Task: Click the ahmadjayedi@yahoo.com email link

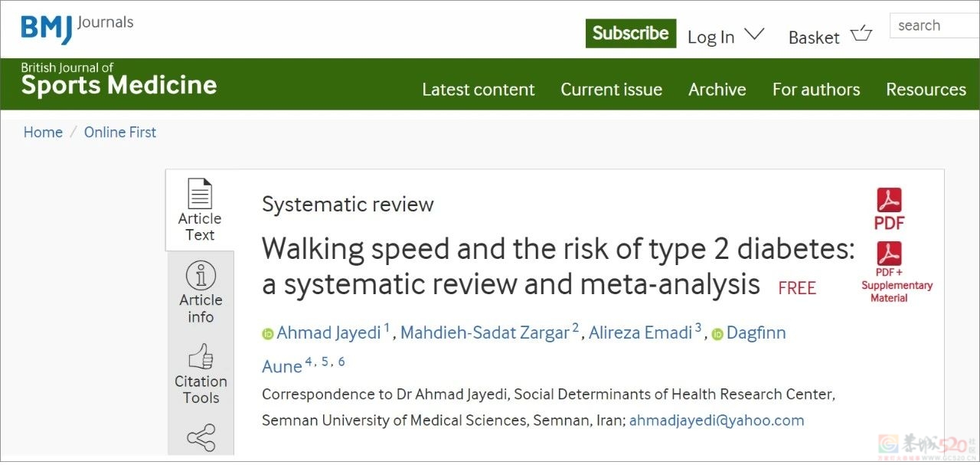Action: [x=717, y=421]
